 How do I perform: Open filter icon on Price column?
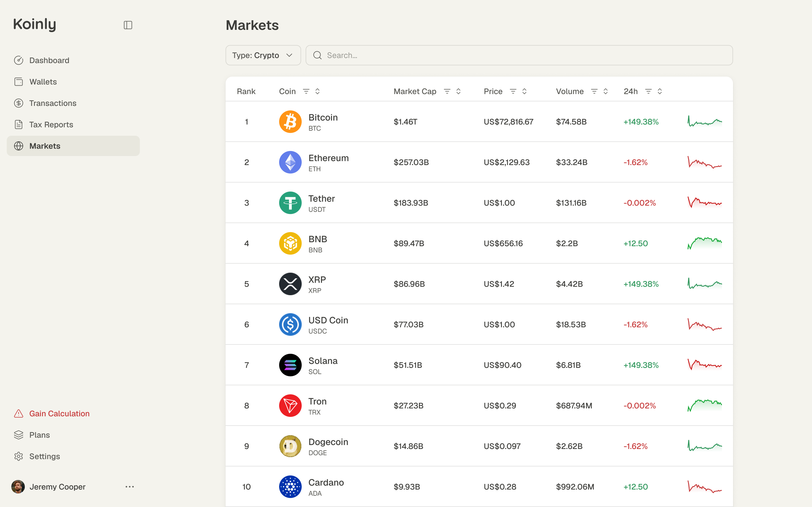coord(513,91)
